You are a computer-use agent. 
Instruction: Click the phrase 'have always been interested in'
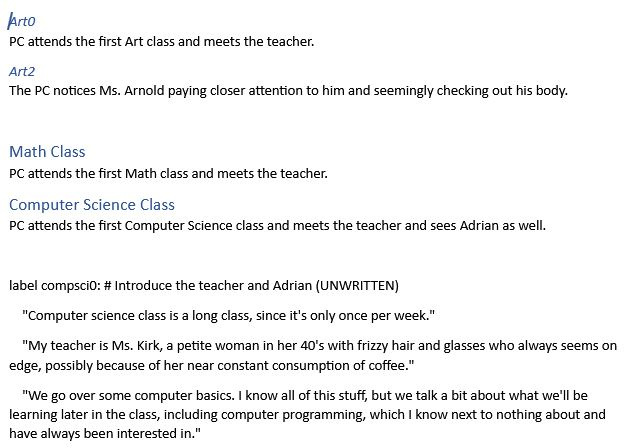(102, 433)
